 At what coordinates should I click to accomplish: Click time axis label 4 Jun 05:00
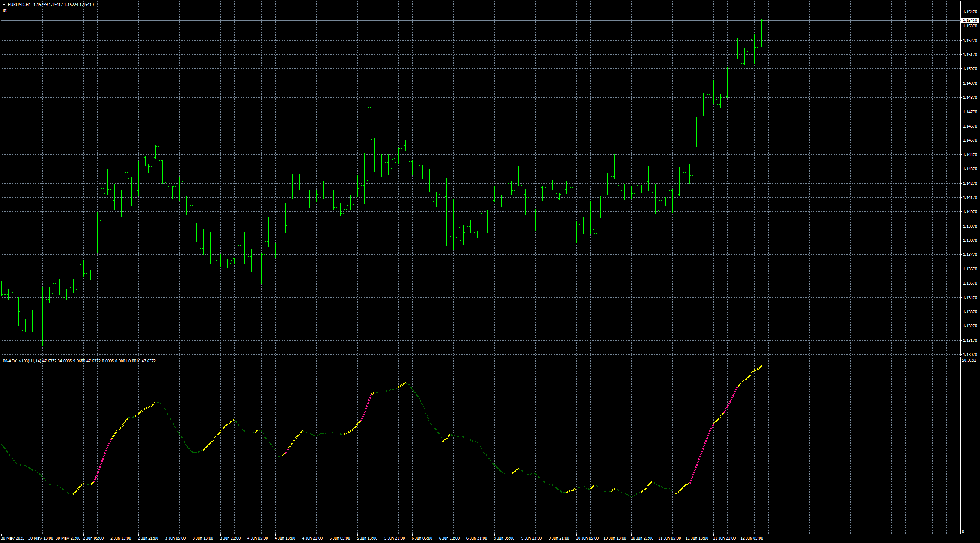click(x=258, y=538)
